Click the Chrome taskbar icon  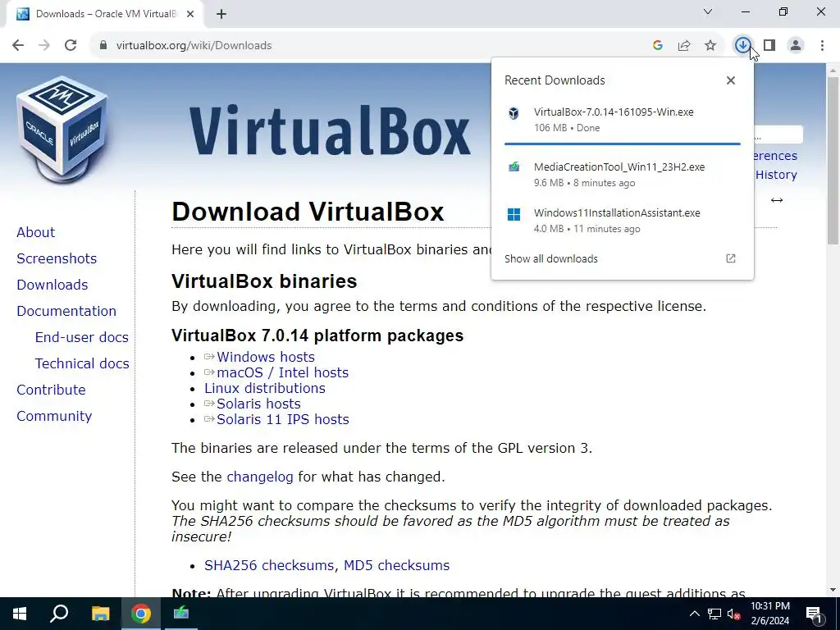pos(141,614)
